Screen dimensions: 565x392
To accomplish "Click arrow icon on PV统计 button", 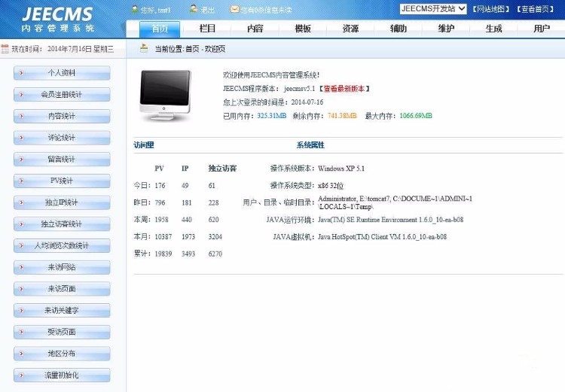I will (x=21, y=181).
